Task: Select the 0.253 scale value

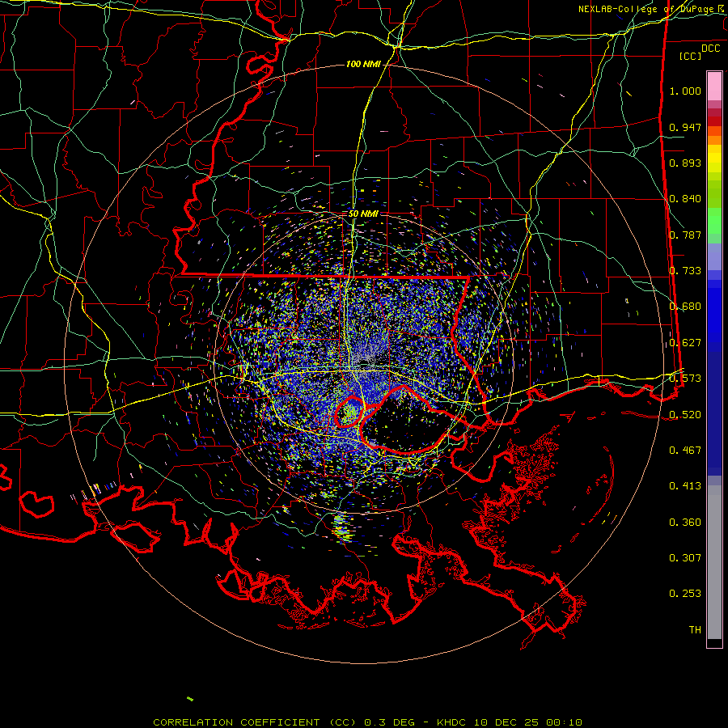Action: (x=685, y=594)
